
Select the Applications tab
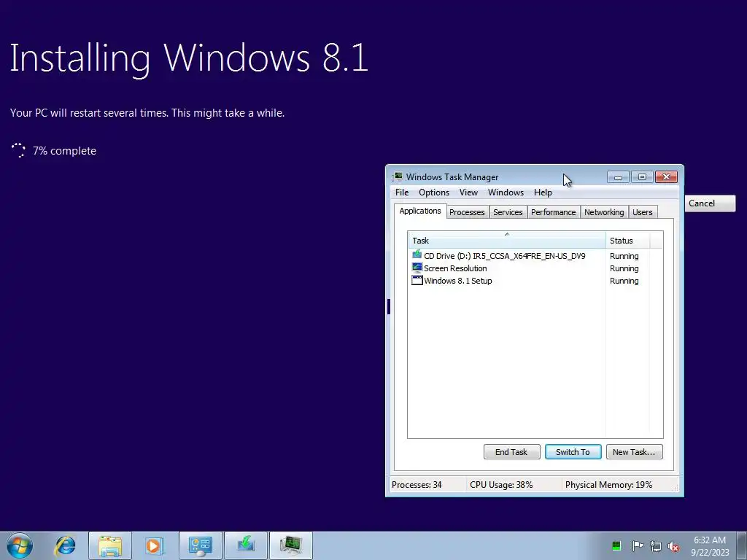[420, 211]
